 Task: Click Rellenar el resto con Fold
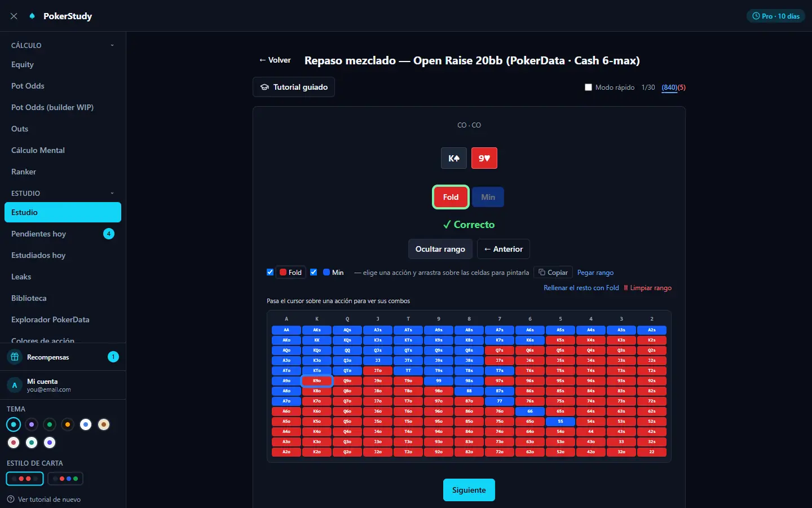[x=581, y=288]
